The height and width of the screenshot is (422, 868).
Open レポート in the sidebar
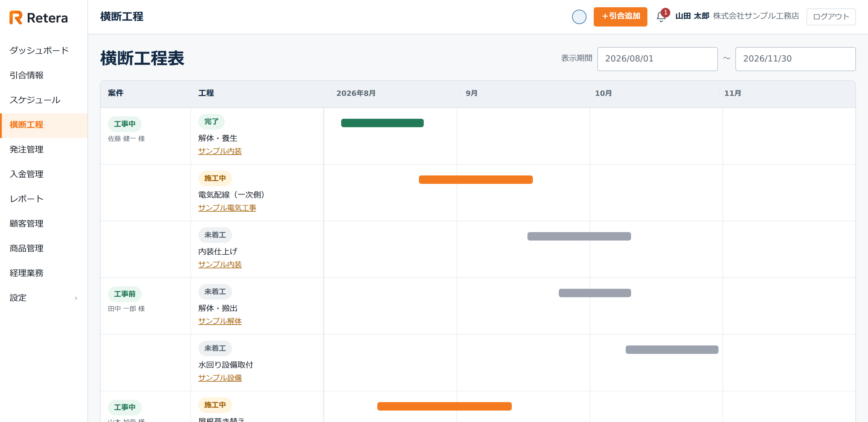[x=44, y=199]
